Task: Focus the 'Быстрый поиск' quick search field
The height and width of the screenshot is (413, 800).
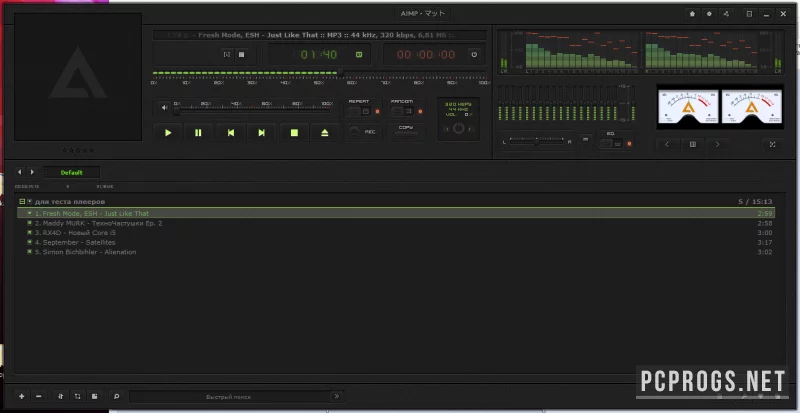Action: pyautogui.click(x=229, y=397)
